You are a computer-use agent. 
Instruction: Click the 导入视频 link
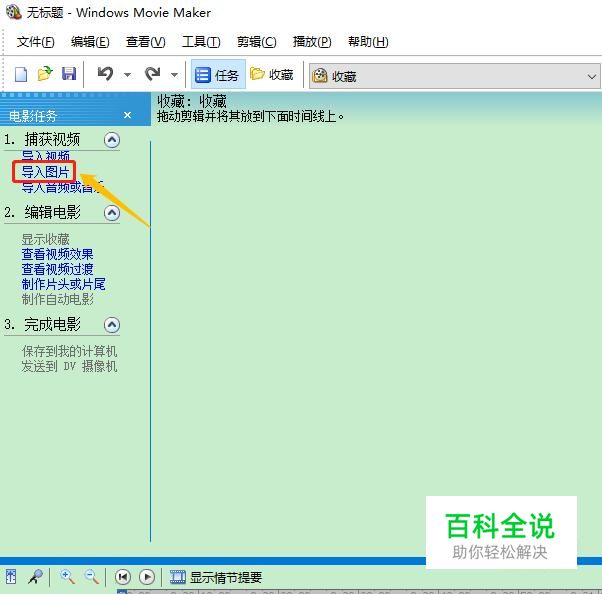pyautogui.click(x=45, y=156)
